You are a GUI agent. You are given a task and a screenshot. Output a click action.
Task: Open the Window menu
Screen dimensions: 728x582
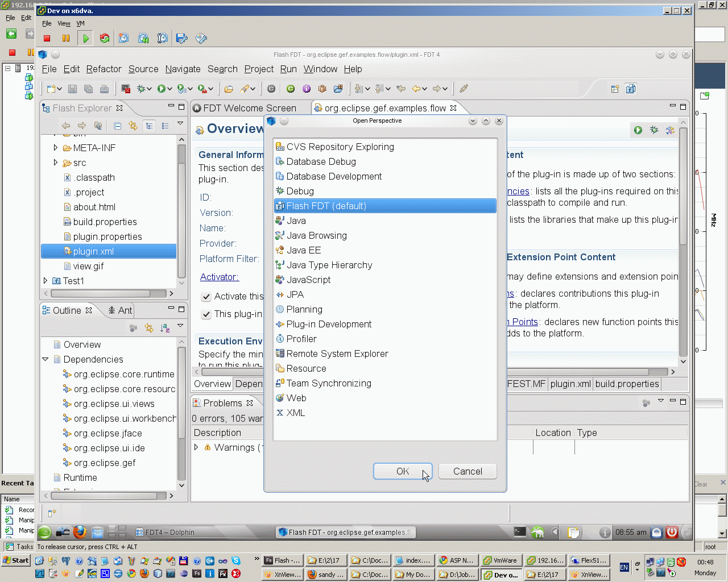click(x=320, y=69)
